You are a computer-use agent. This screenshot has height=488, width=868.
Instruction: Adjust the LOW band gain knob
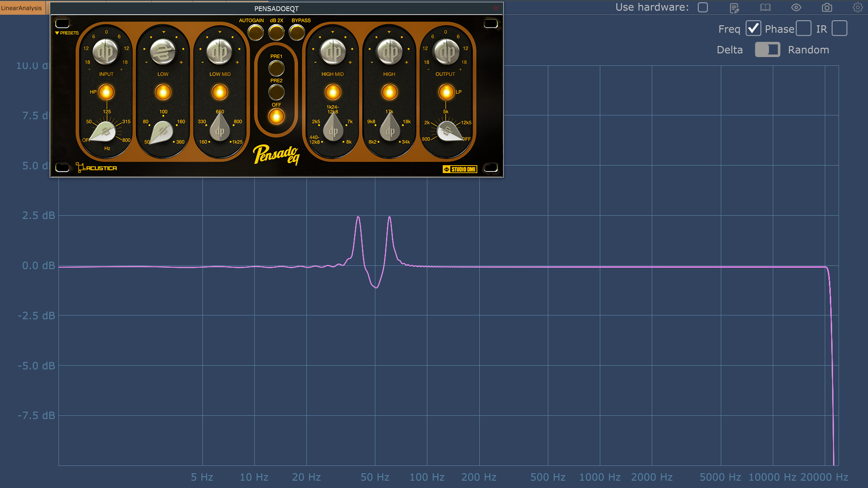coord(163,52)
